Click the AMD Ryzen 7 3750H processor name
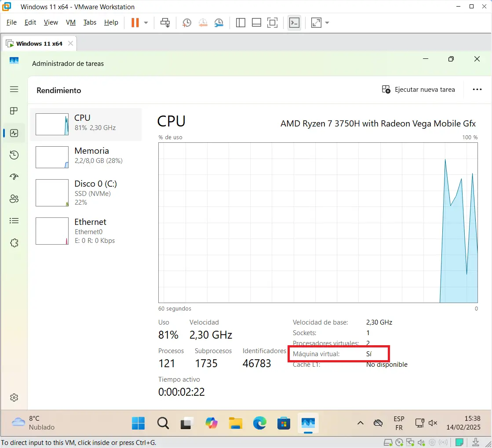This screenshot has width=492, height=448. pos(378,123)
